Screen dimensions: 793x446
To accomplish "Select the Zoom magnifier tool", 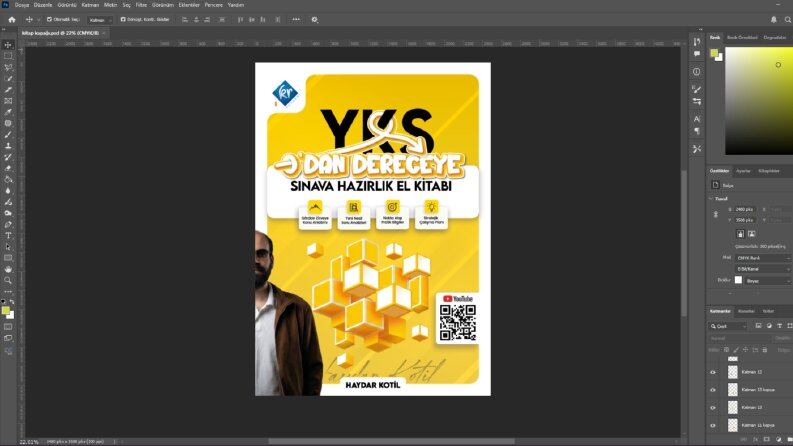I will tap(8, 280).
